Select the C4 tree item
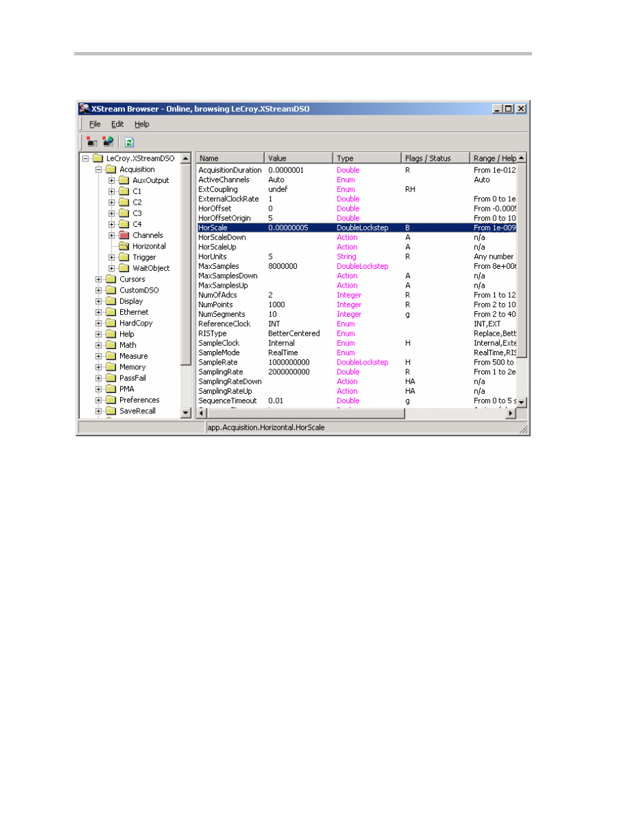The height and width of the screenshot is (834, 644). 137,224
